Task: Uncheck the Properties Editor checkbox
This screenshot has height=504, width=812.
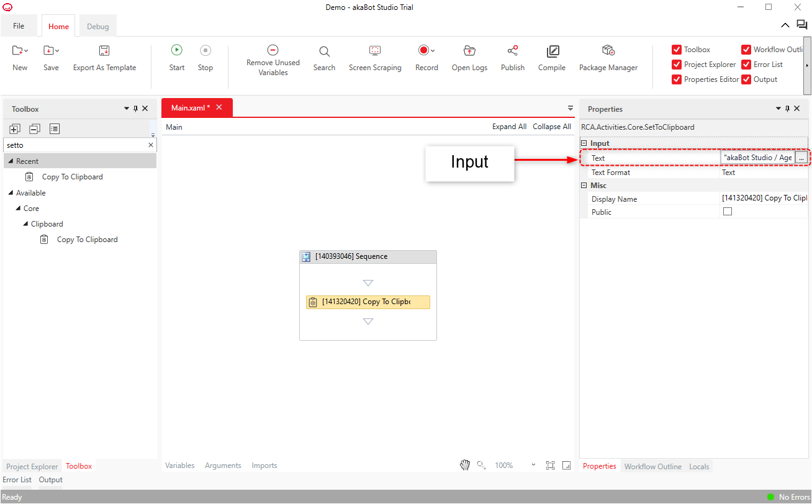Action: pyautogui.click(x=677, y=79)
